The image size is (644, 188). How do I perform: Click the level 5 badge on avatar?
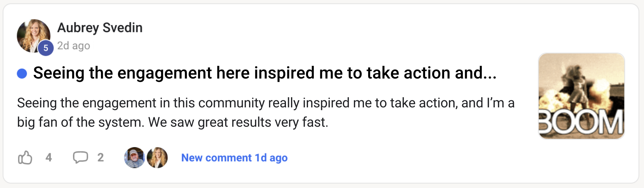46,48
